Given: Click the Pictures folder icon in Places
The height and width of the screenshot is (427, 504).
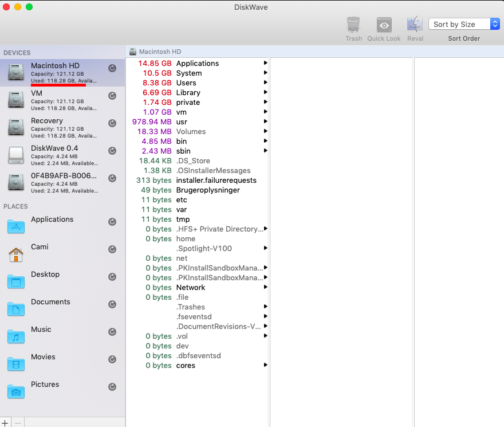Looking at the screenshot, I should (x=16, y=391).
